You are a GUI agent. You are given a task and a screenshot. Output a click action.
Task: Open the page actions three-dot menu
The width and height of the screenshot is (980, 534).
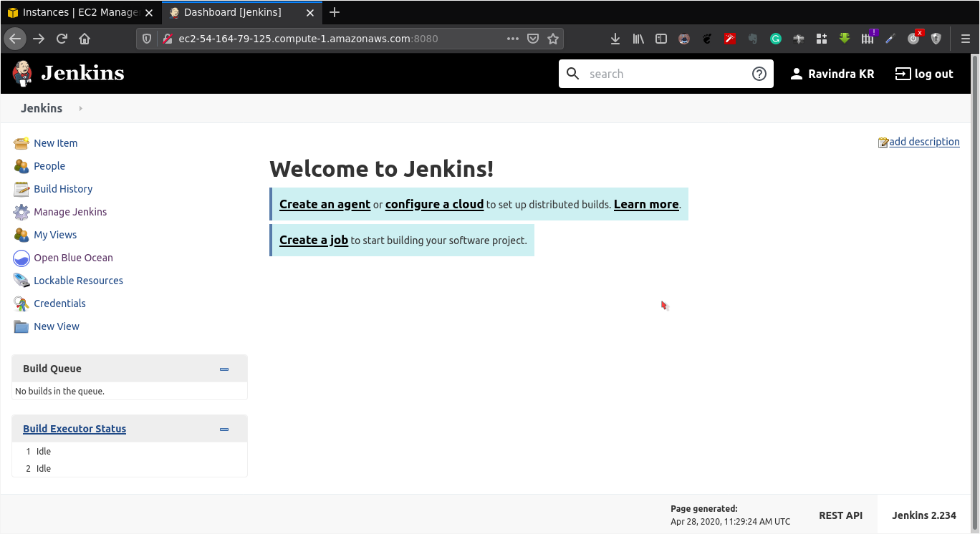click(x=513, y=39)
